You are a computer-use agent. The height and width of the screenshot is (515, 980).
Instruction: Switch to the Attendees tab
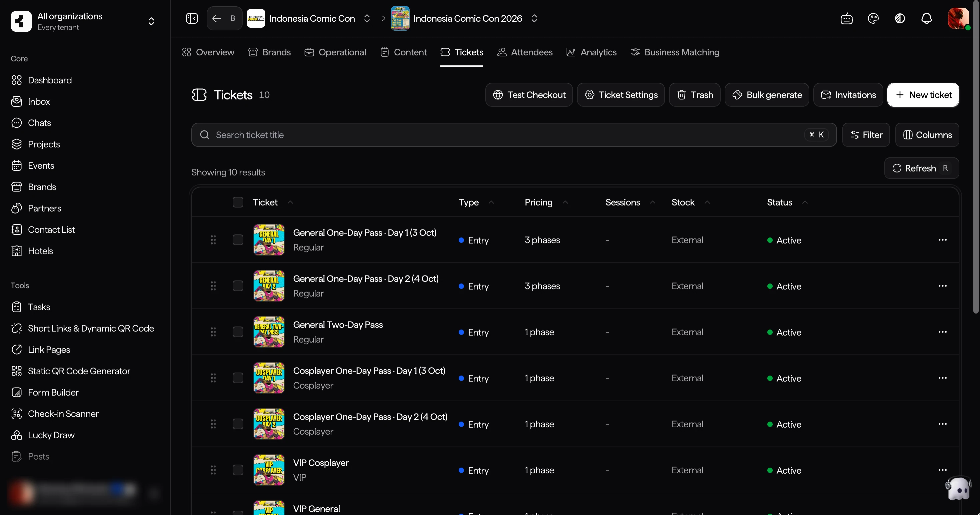click(x=525, y=52)
